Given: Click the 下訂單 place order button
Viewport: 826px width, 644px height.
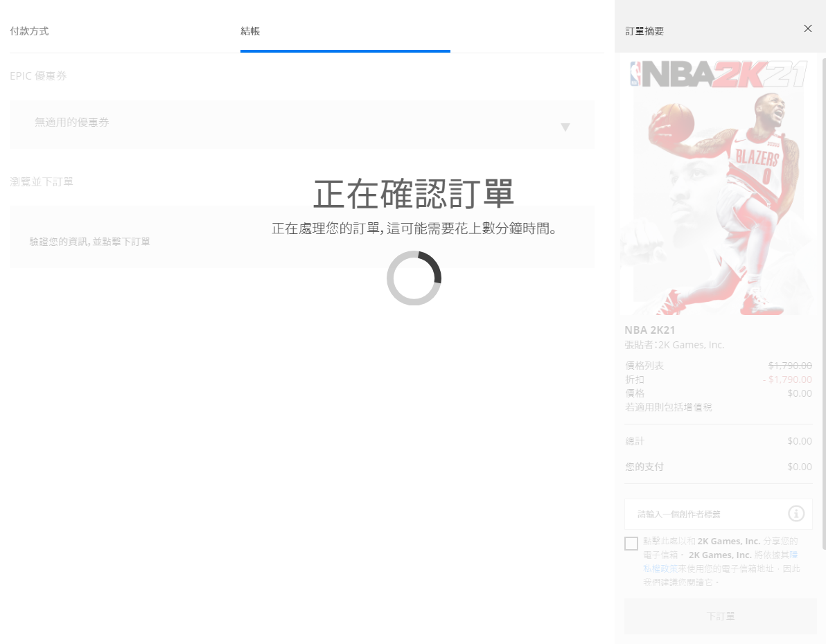Looking at the screenshot, I should click(x=721, y=616).
